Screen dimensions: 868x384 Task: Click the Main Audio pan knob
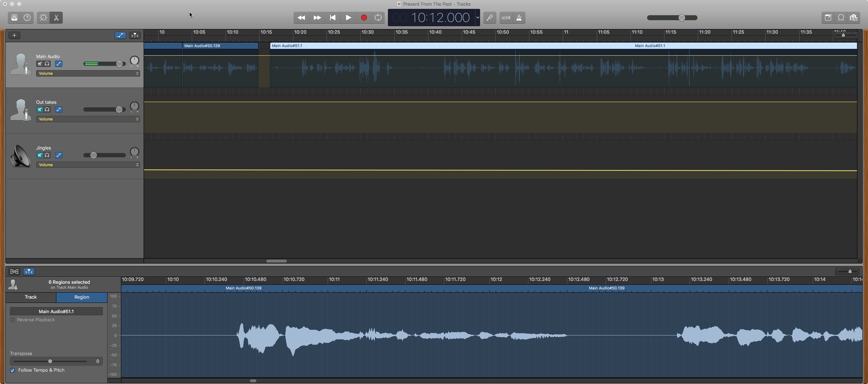(x=134, y=61)
